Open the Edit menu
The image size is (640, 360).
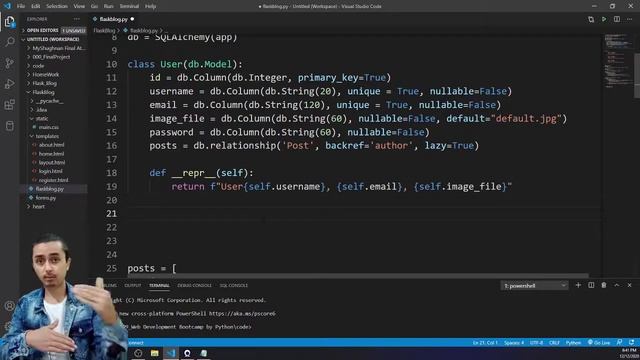coord(36,6)
